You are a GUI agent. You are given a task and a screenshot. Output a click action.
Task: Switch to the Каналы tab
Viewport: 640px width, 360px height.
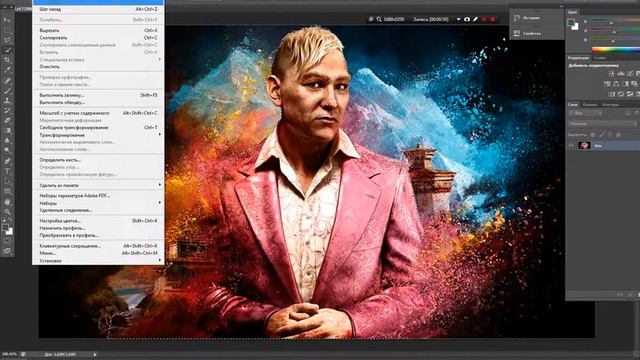tap(589, 105)
